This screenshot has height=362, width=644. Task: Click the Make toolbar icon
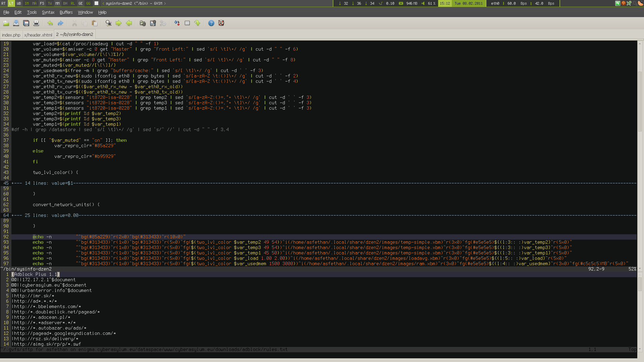tap(177, 23)
